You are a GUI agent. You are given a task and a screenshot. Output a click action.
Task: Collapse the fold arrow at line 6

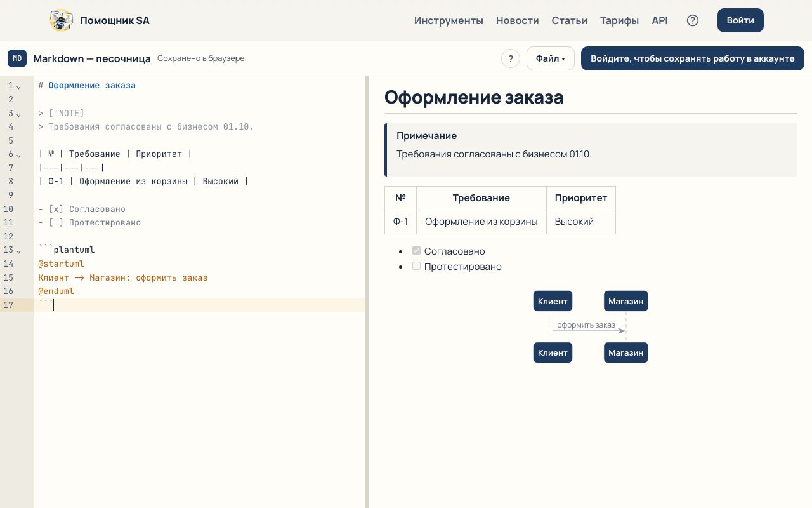tap(18, 155)
